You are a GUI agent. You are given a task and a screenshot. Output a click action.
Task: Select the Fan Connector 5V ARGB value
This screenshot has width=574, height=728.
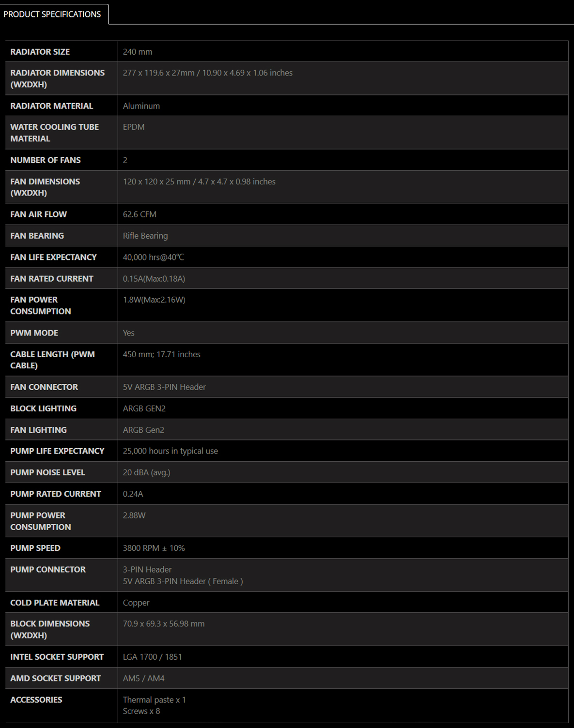point(164,387)
